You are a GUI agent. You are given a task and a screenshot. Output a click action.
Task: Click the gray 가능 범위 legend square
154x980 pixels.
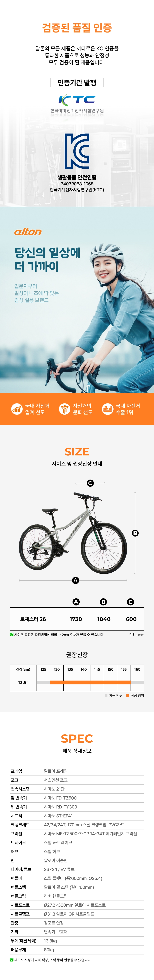(x=106, y=695)
